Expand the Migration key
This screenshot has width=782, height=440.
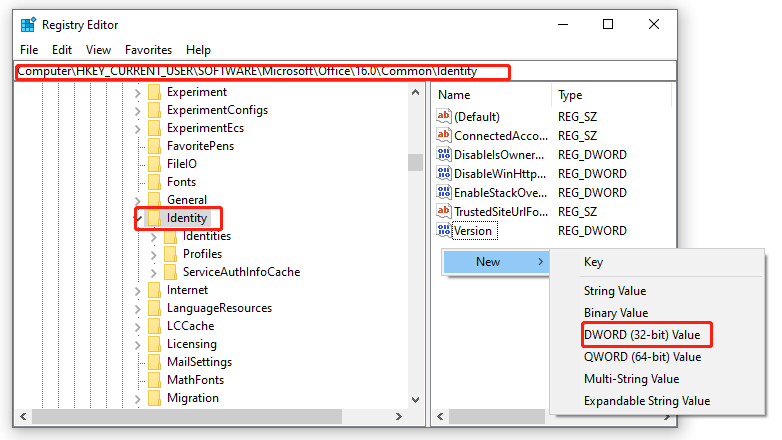(x=138, y=398)
